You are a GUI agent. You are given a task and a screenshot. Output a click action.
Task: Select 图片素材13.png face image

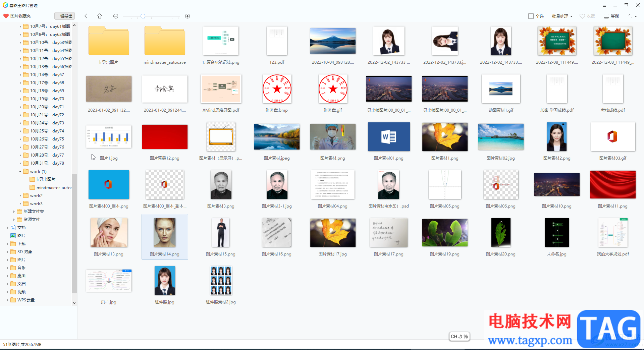(x=109, y=233)
